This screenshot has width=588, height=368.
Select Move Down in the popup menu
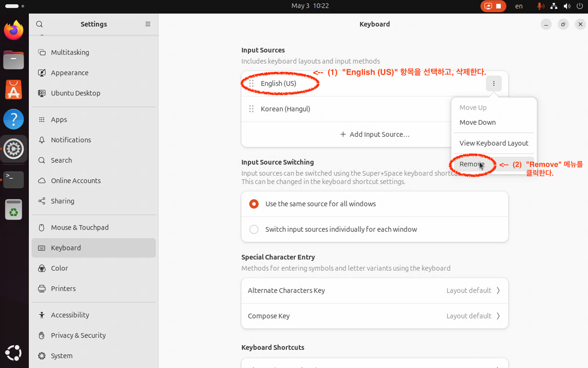click(x=477, y=122)
